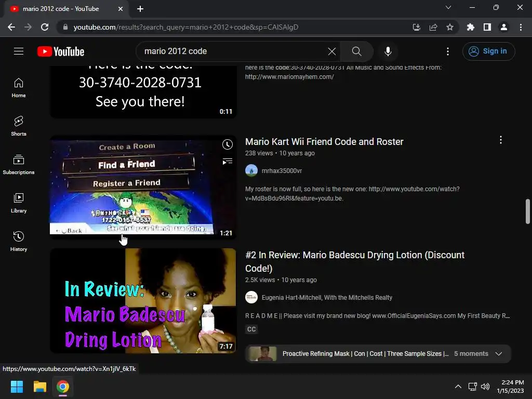Open Home in the sidebar
The image size is (532, 399).
coord(19,88)
